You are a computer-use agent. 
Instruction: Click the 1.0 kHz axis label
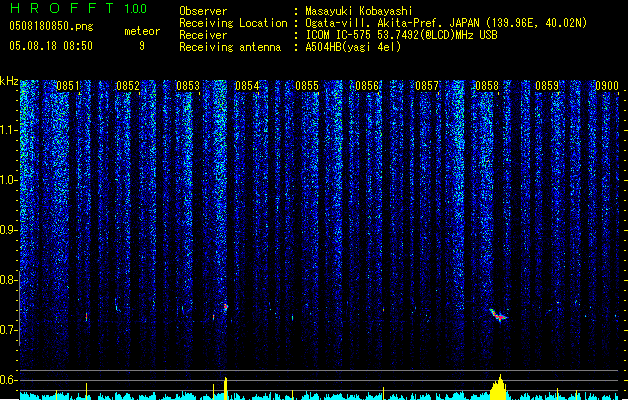tap(9, 180)
